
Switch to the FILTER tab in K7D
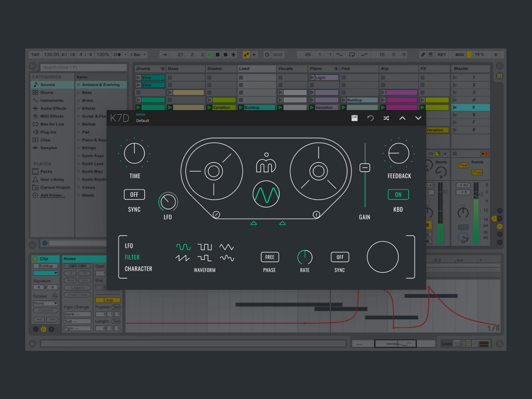click(132, 257)
